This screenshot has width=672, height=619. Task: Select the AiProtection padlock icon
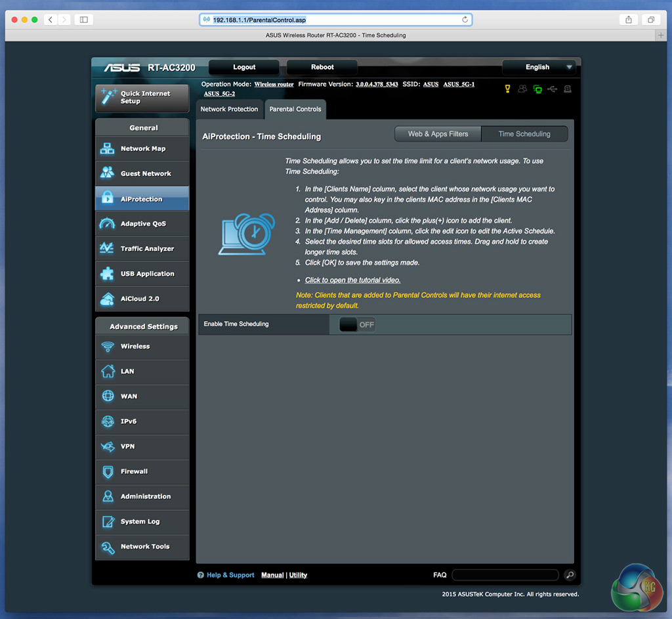pyautogui.click(x=107, y=198)
